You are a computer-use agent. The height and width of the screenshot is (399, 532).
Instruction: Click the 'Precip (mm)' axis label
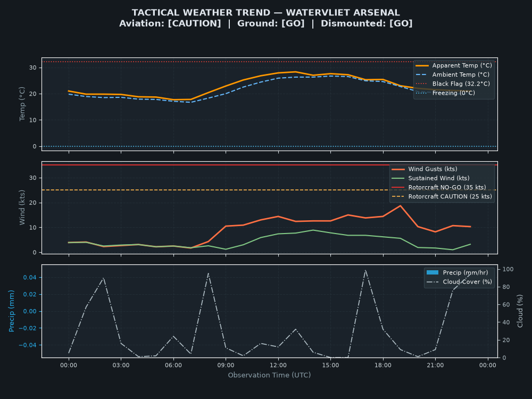(x=12, y=311)
